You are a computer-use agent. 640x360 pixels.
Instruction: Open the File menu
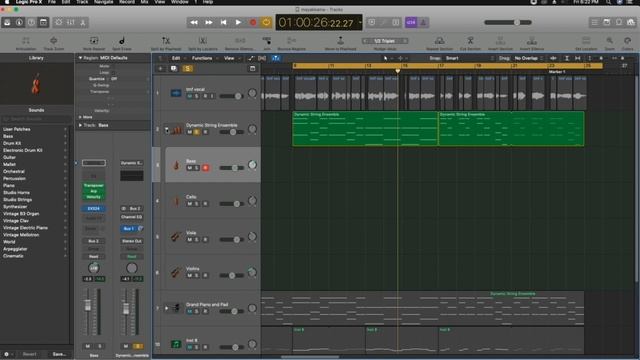click(x=51, y=2)
